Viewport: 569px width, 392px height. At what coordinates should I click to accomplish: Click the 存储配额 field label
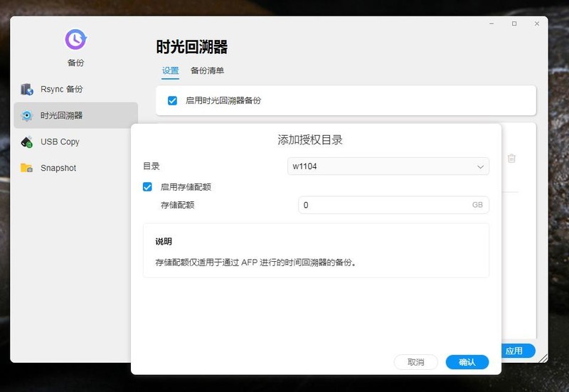(177, 205)
